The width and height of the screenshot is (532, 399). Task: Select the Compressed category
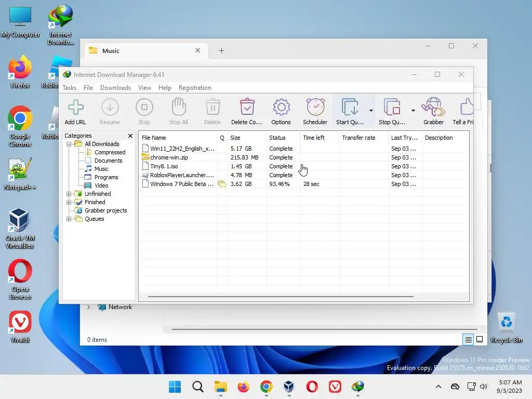[110, 152]
